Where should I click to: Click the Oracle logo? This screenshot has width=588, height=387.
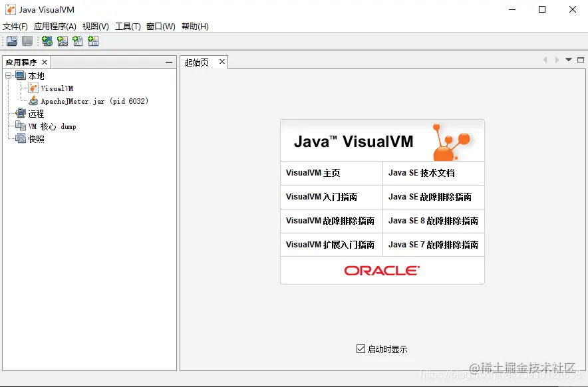tap(382, 271)
